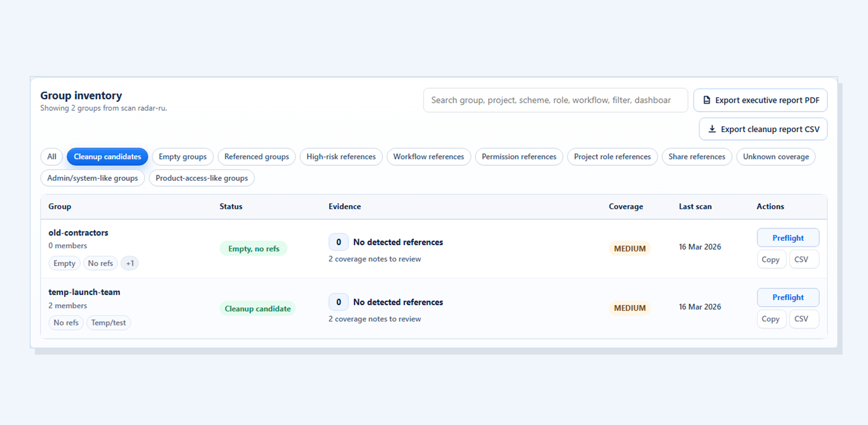The image size is (868, 425).
Task: Click the MEDIUM coverage badge for temp-launch-team
Action: (x=629, y=308)
